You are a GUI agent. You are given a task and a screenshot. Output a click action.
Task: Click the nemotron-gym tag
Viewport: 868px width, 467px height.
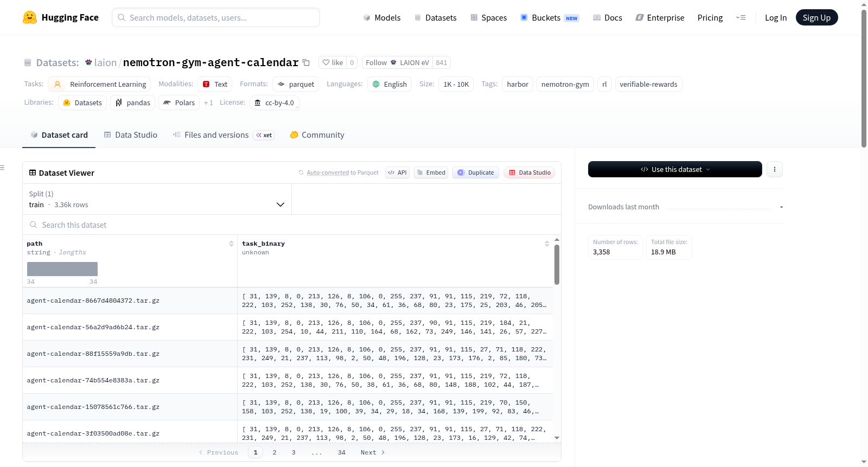click(x=565, y=84)
